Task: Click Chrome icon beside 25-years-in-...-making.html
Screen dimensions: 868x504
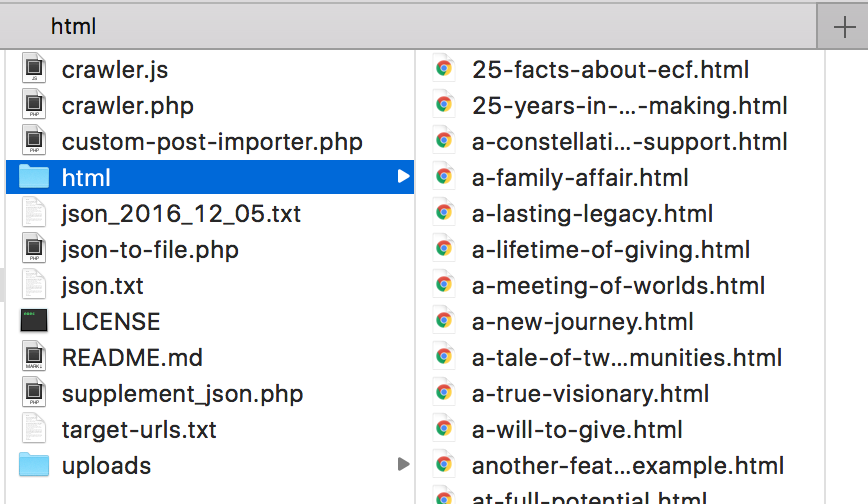Action: [x=443, y=104]
